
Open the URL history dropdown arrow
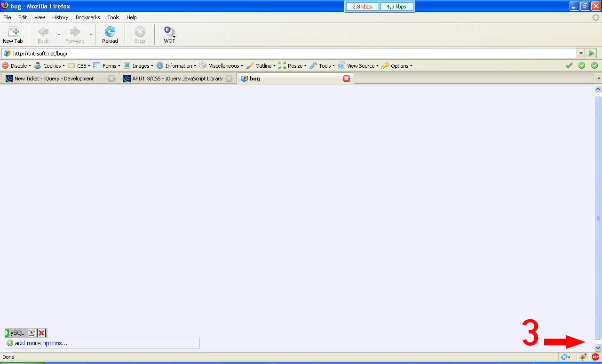(x=581, y=54)
